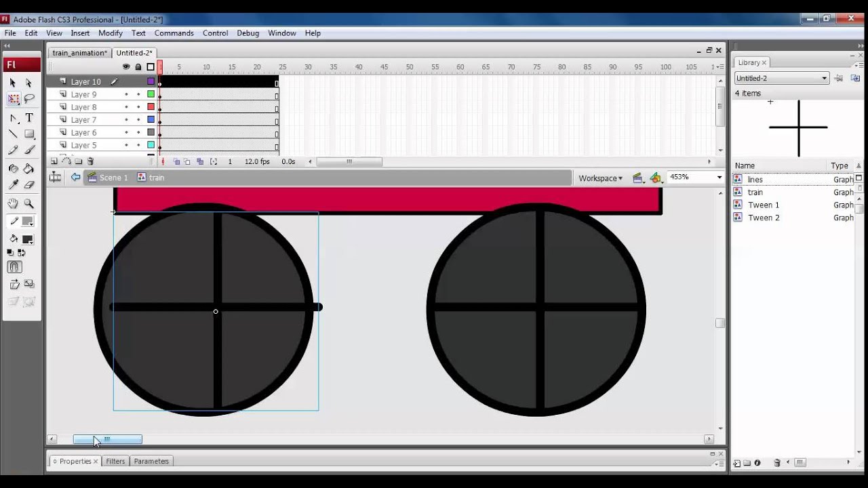The image size is (868, 488).
Task: Toggle Snap to Objects magnet
Action: pos(14,267)
